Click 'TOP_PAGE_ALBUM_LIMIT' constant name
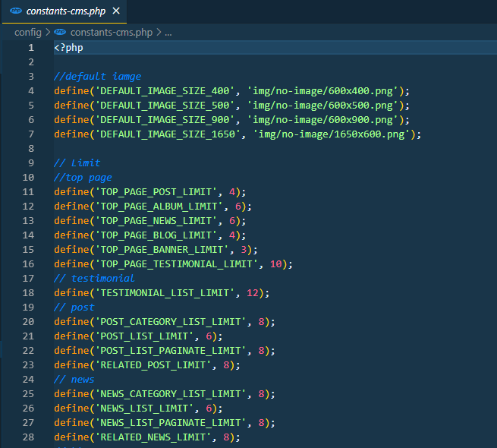This screenshot has height=448, width=497. click(159, 207)
